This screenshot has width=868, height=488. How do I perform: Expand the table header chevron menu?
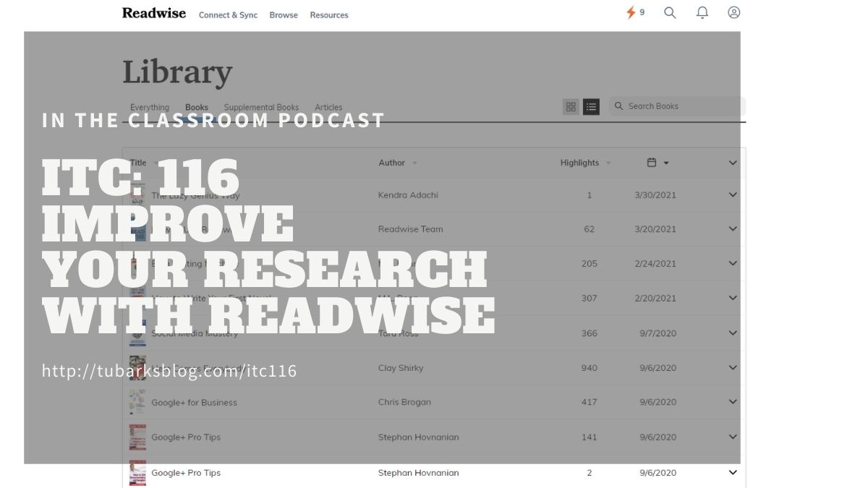point(732,163)
